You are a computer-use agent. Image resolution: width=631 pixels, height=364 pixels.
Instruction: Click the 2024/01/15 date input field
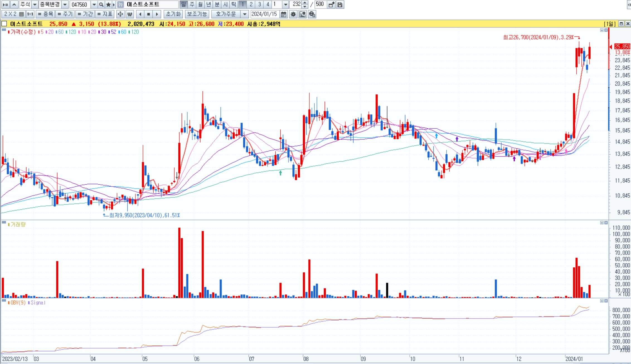[264, 14]
